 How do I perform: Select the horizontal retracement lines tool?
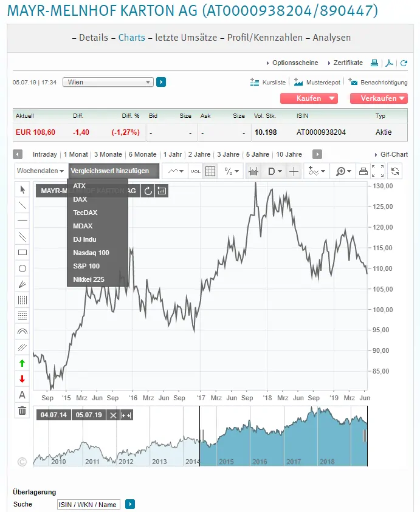[22, 315]
